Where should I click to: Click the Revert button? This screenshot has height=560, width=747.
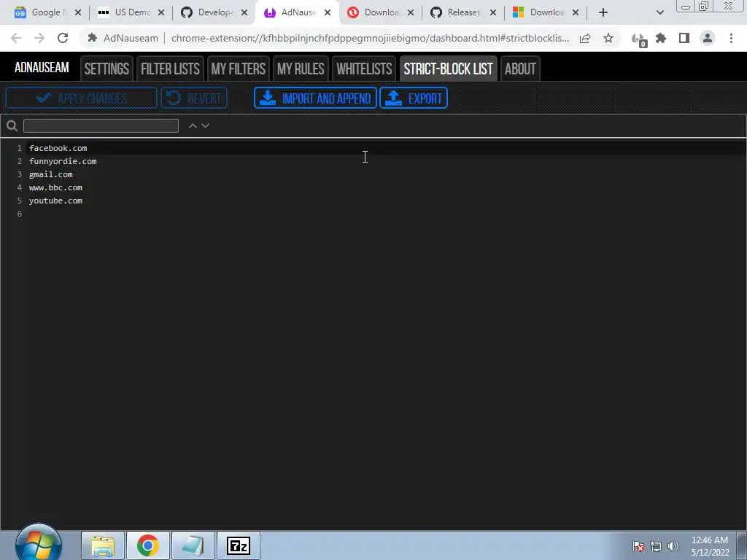[194, 98]
